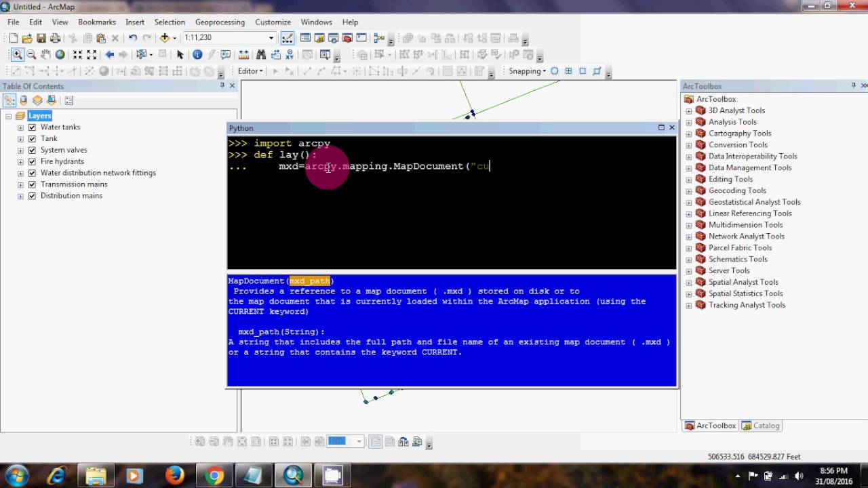Click the Fixed Zoom In icon
868x488 pixels.
(x=77, y=55)
